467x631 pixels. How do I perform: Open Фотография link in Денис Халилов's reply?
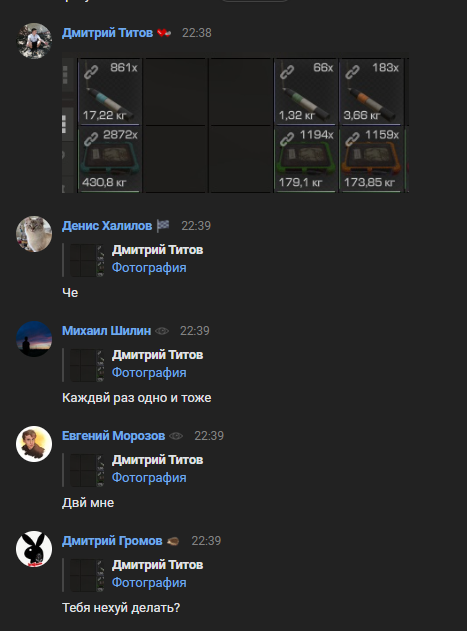[149, 268]
